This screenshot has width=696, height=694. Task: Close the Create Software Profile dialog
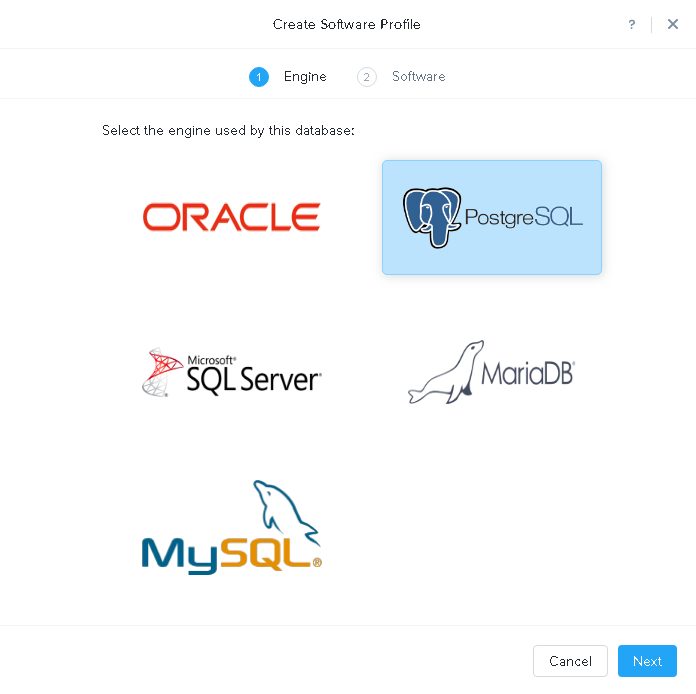[x=673, y=24]
